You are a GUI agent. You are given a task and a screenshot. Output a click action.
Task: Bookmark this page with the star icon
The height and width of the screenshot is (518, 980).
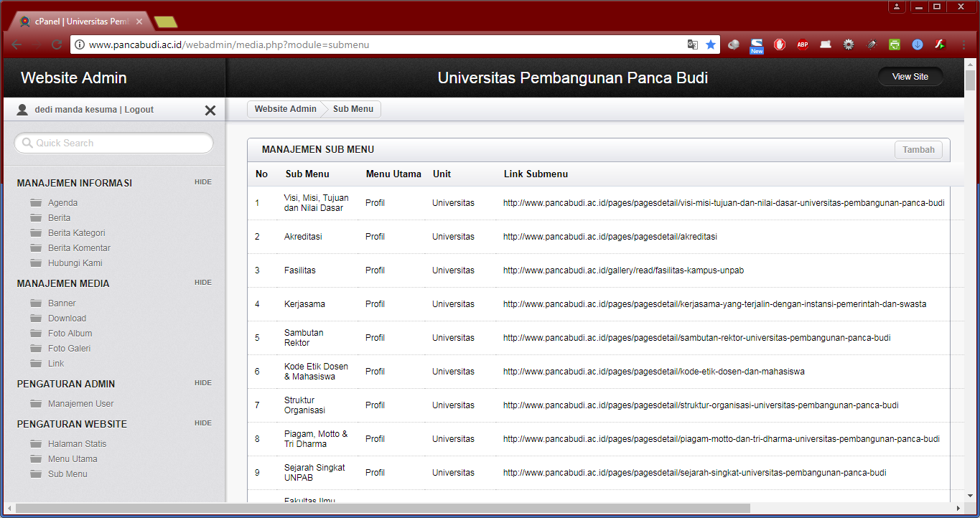pos(711,44)
